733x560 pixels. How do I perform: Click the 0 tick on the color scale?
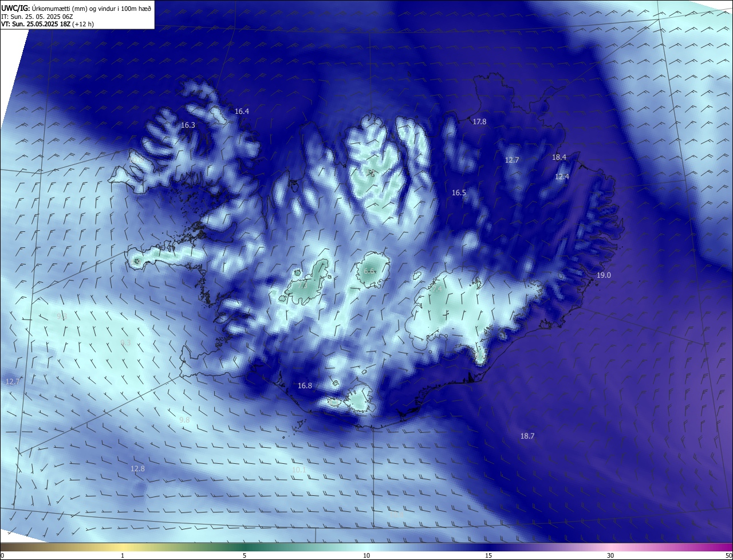pos(2,555)
